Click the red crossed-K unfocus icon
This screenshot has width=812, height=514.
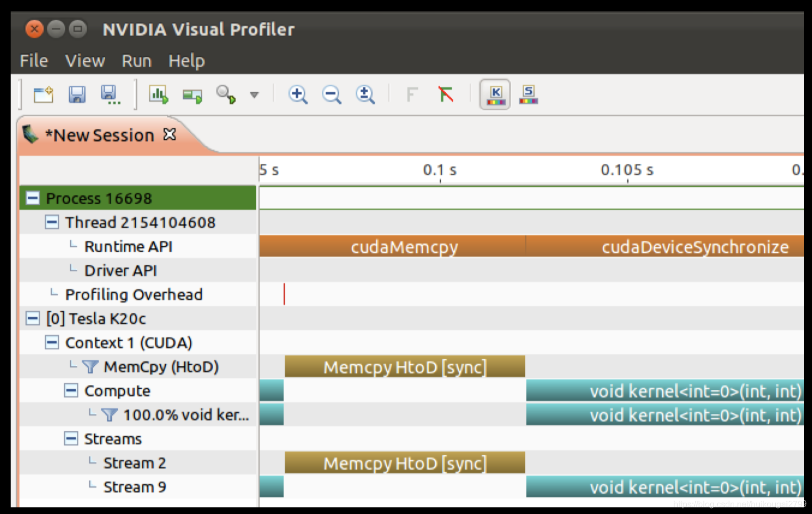click(445, 94)
